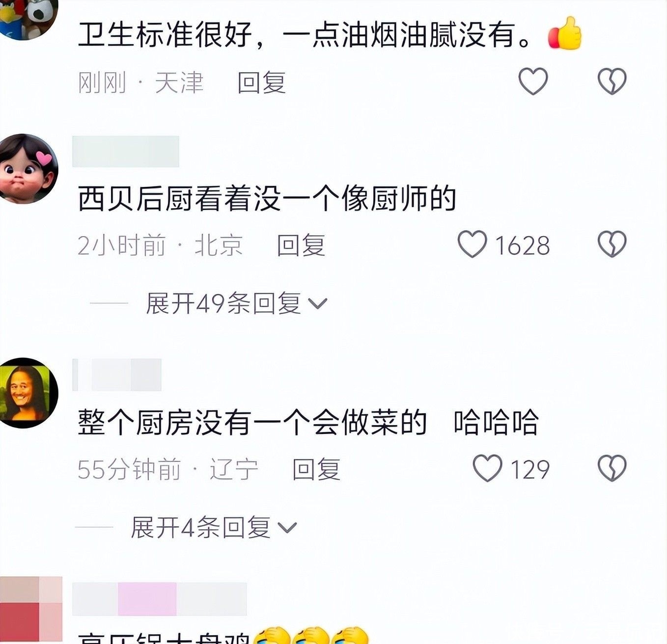Select the comment text 西贝后厨看着没一个像厨师的
The width and height of the screenshot is (667, 644).
click(x=267, y=198)
